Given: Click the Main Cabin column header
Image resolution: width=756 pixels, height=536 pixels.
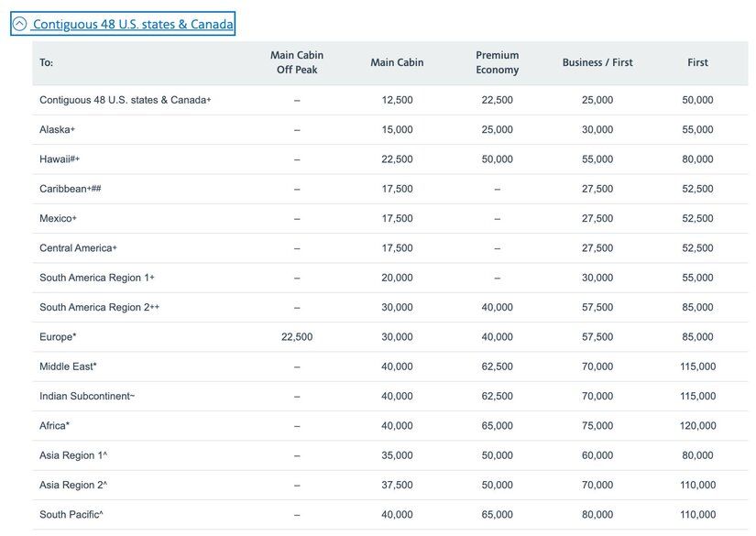Looking at the screenshot, I should coord(397,62).
